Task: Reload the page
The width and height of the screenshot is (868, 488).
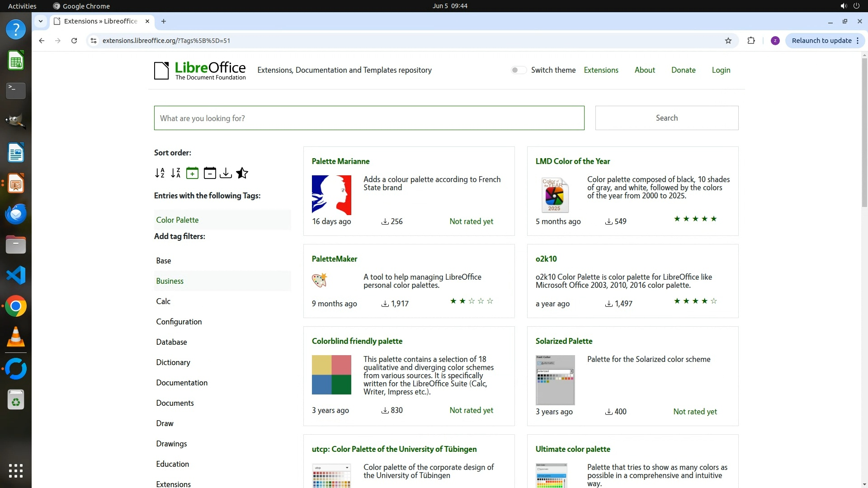Action: coord(74,41)
